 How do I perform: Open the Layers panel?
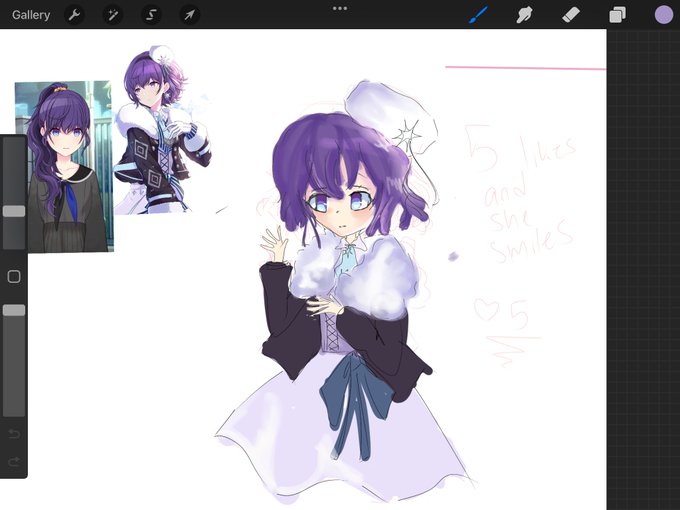[x=617, y=16]
